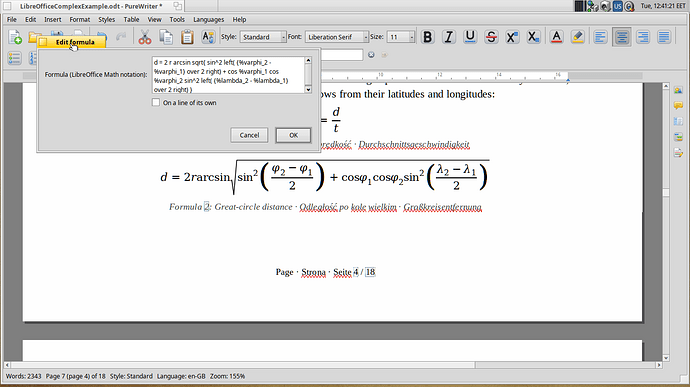Click the round clear-search icon in second toolbar
Viewport: 690px width, 387px height.
[371, 55]
